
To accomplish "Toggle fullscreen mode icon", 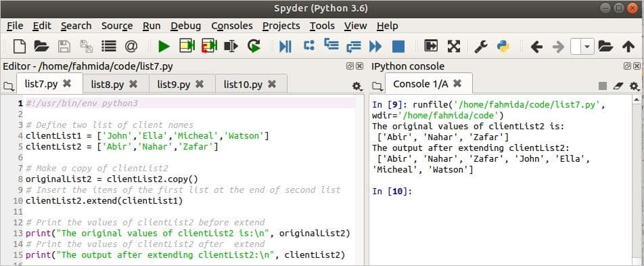I will tap(453, 47).
